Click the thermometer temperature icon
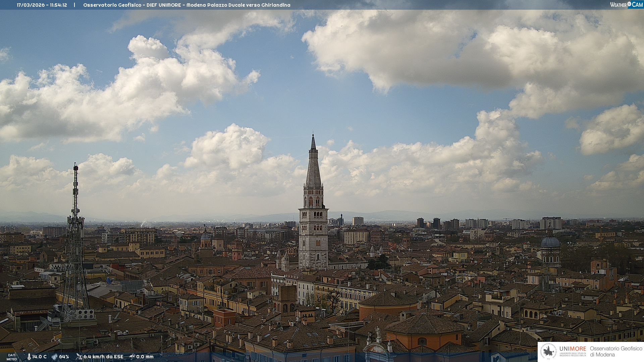644x362 pixels. [x=29, y=357]
